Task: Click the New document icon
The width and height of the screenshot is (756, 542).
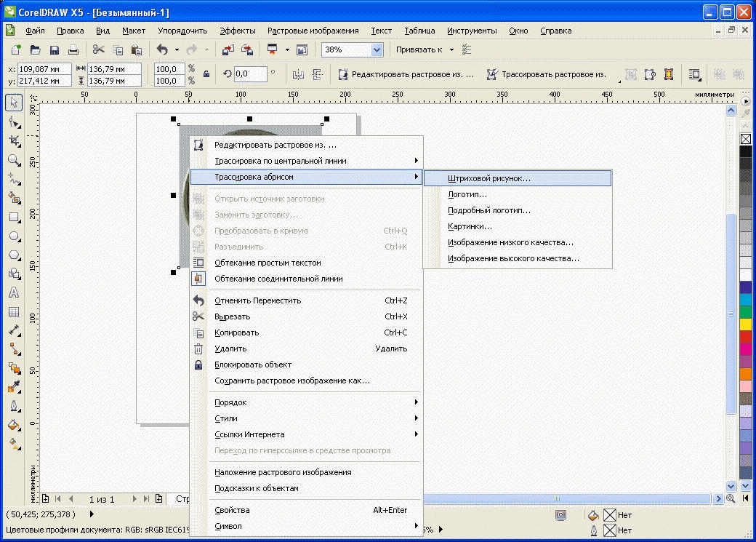Action: tap(17, 49)
